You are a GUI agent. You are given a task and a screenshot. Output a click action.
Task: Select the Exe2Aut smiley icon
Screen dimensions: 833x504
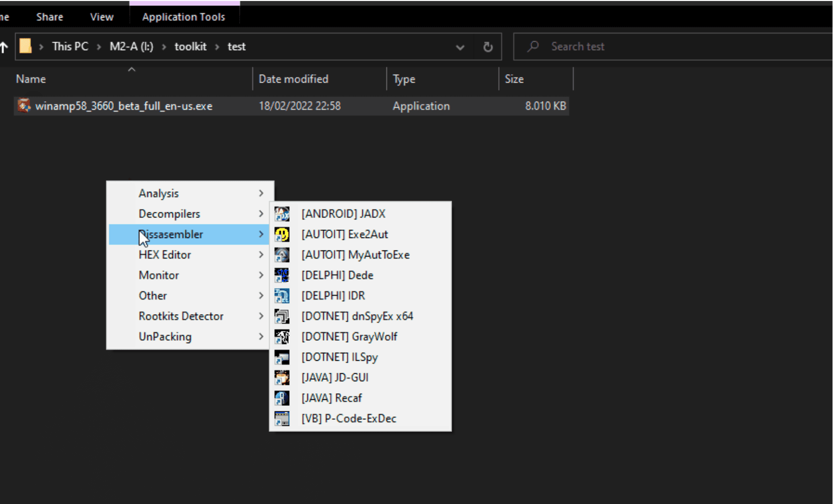point(282,234)
